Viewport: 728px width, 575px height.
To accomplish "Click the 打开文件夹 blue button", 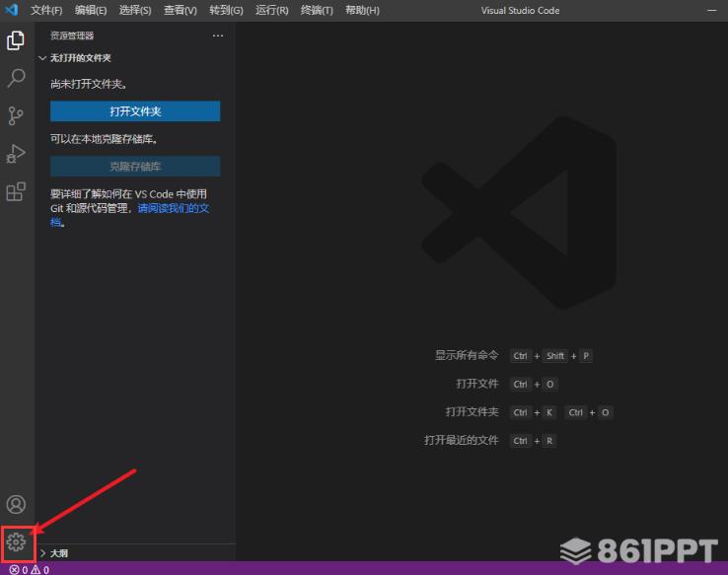I will coord(135,111).
